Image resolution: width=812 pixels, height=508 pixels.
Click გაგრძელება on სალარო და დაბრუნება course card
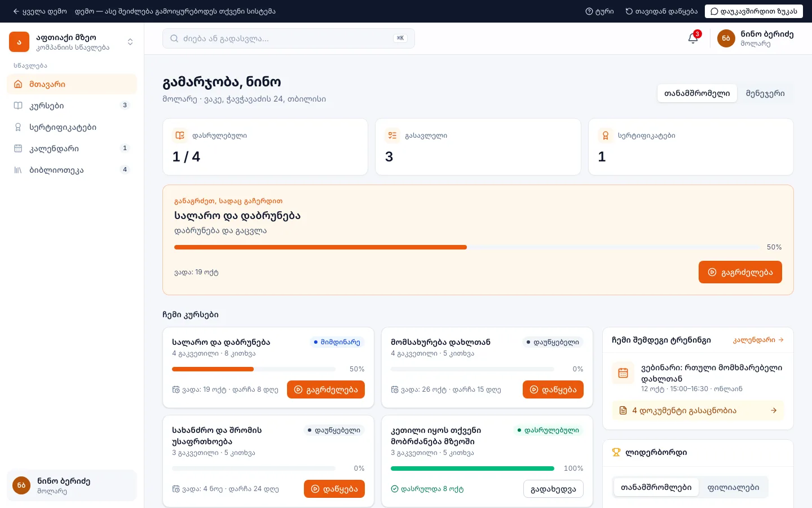(326, 389)
